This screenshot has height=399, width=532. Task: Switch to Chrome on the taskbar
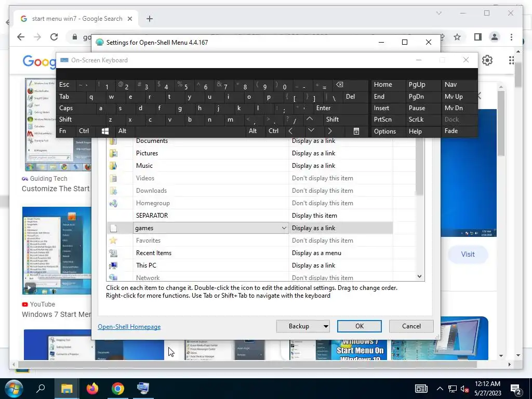coord(118,389)
